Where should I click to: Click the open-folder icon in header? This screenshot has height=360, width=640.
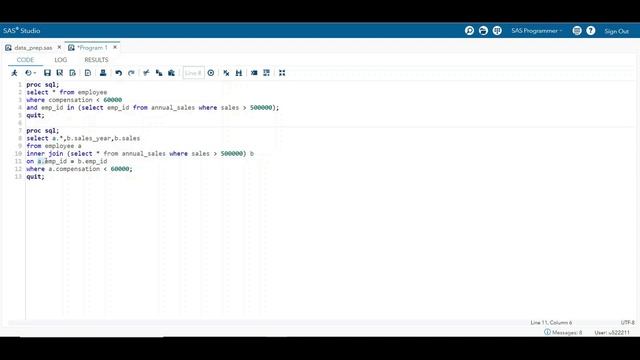[x=483, y=31]
